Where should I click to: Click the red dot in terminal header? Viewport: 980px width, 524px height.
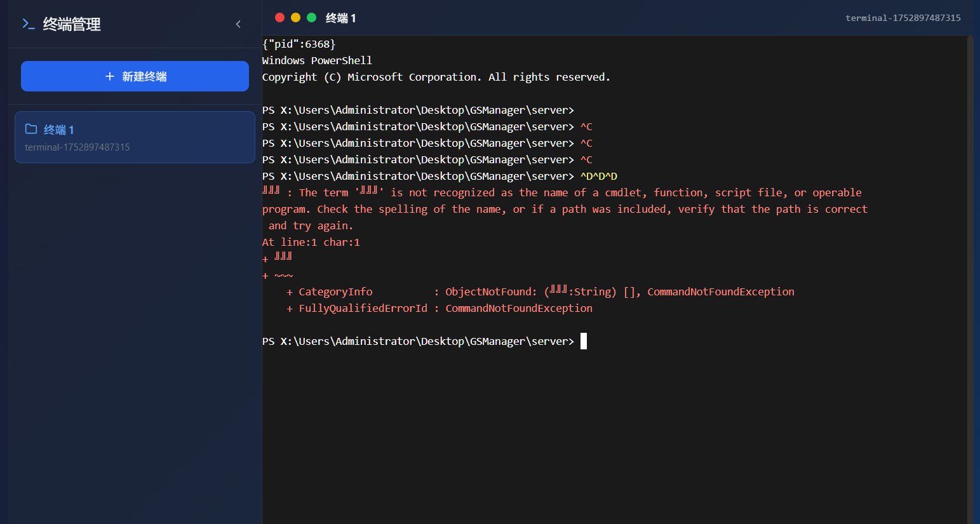pos(279,18)
